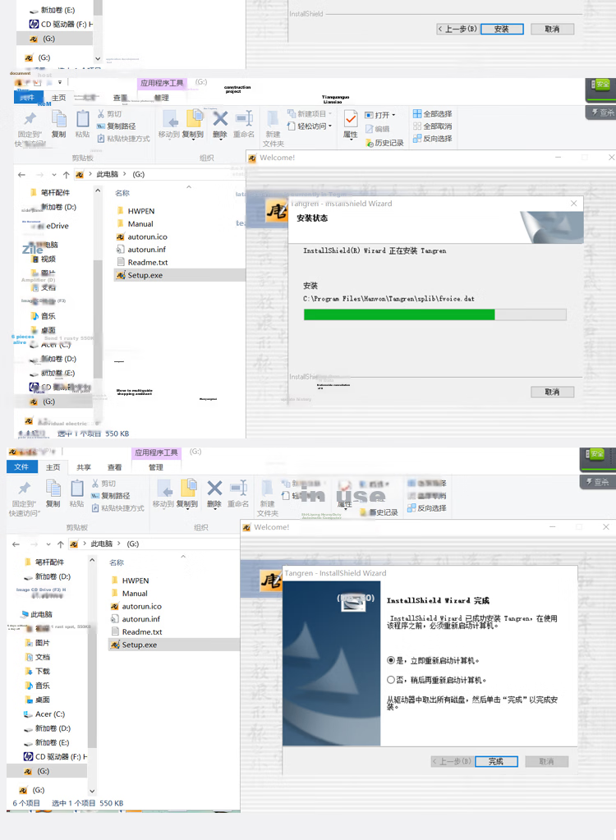The width and height of the screenshot is (616, 840).
Task: Select eDrive in the navigation tree
Action: (x=57, y=226)
